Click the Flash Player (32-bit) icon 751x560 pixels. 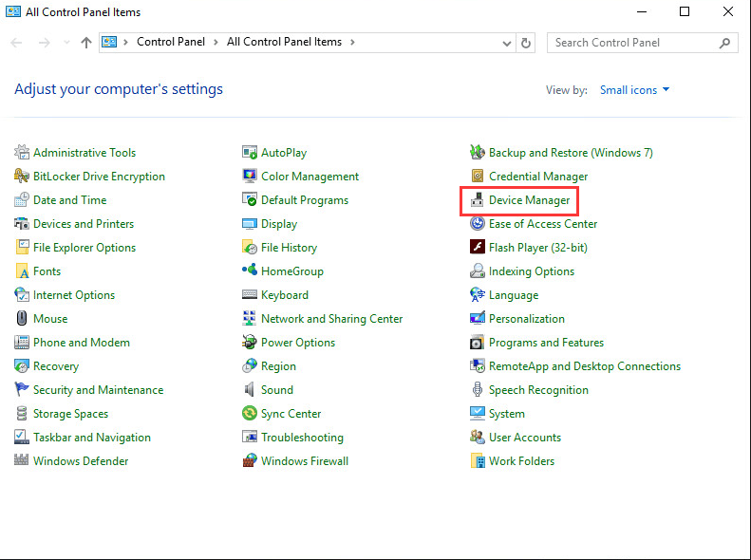[x=478, y=248]
